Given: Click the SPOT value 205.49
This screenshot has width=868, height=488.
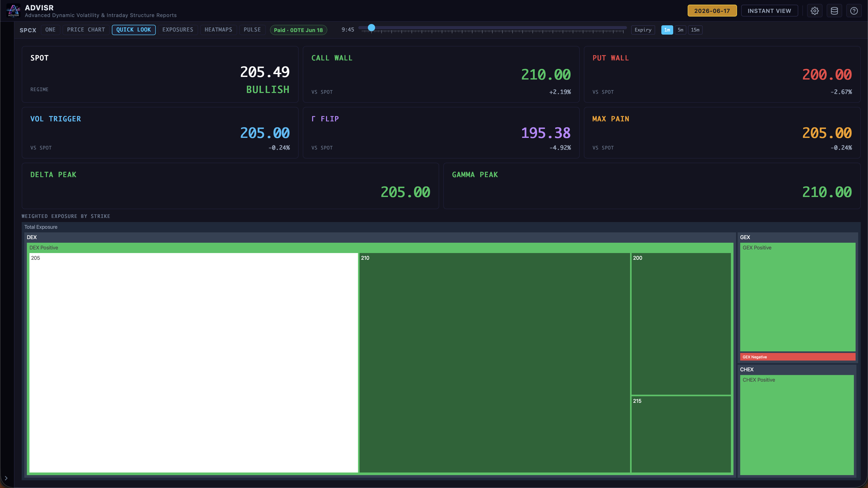Looking at the screenshot, I should tap(265, 72).
